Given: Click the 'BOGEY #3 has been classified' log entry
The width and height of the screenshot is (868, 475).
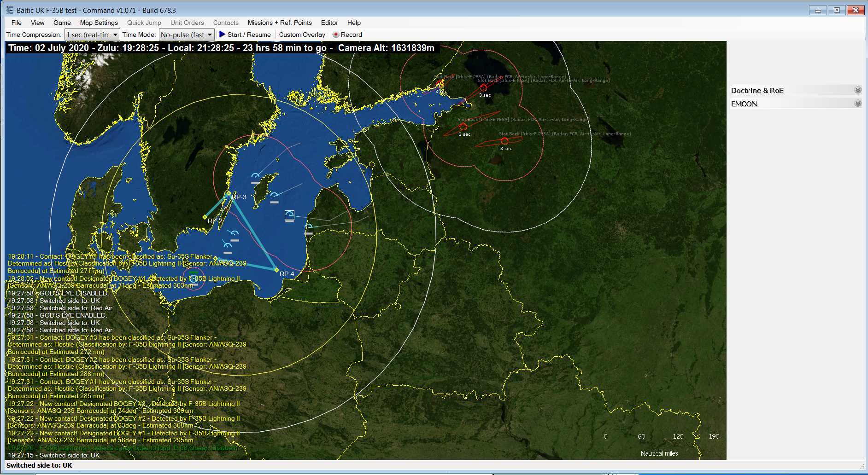Looking at the screenshot, I should tap(127, 345).
